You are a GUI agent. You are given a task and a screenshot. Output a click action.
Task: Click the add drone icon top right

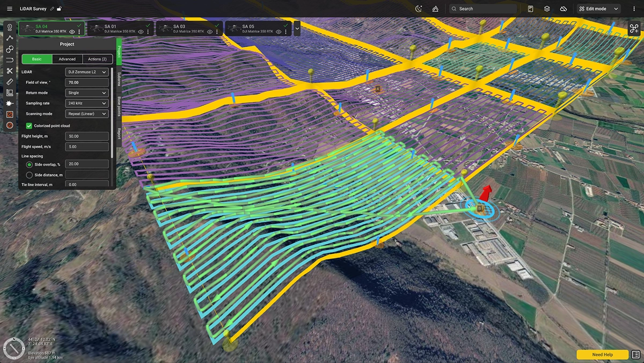634,29
